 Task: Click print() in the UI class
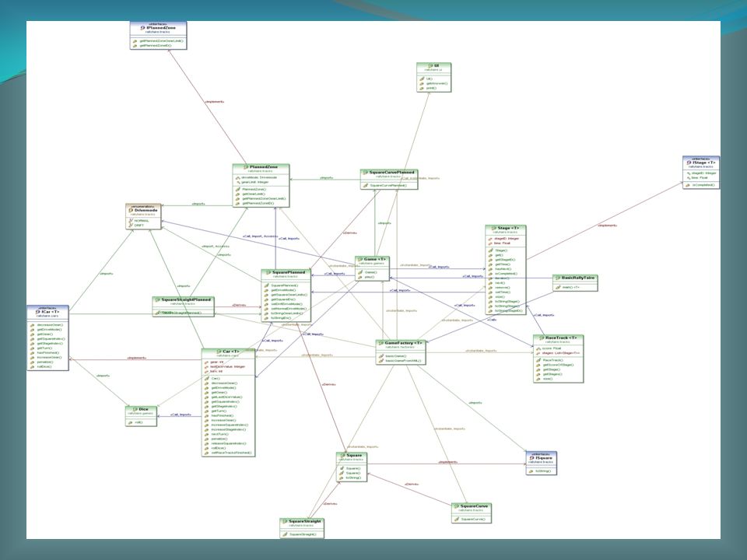431,88
